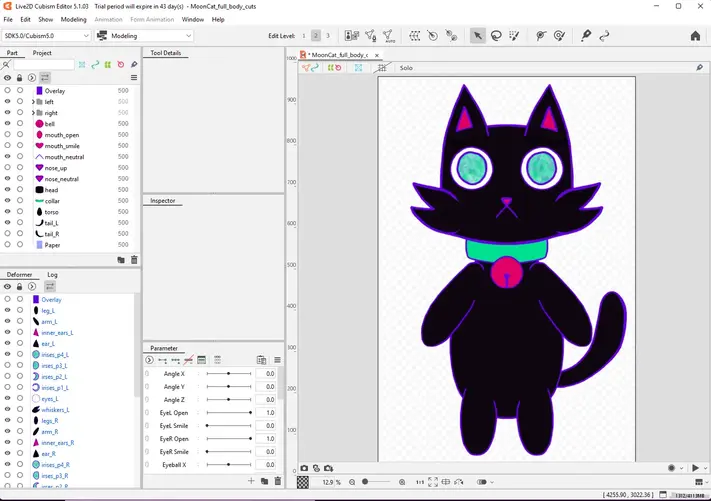Expand the right folder in the Part list
The height and width of the screenshot is (501, 711).
pos(33,112)
